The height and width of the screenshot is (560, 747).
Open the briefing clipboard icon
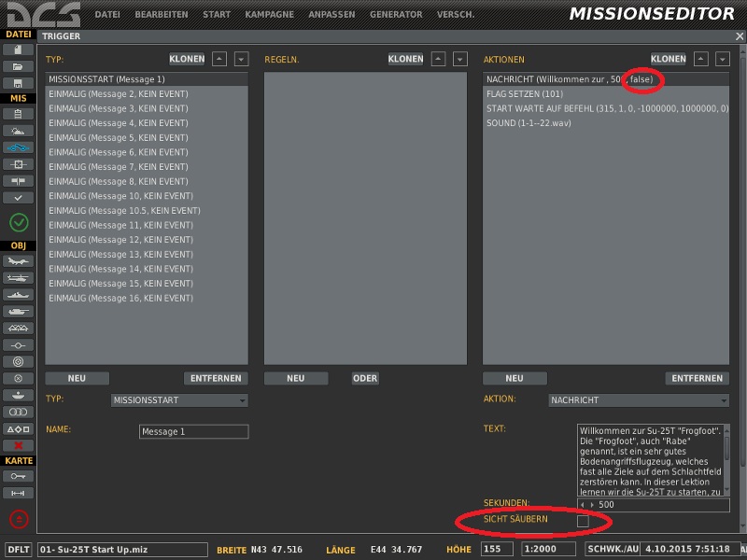tap(18, 114)
